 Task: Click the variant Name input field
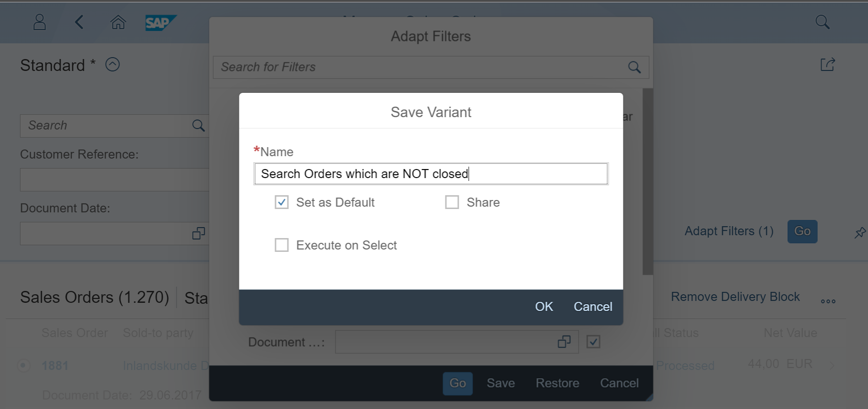pos(431,174)
